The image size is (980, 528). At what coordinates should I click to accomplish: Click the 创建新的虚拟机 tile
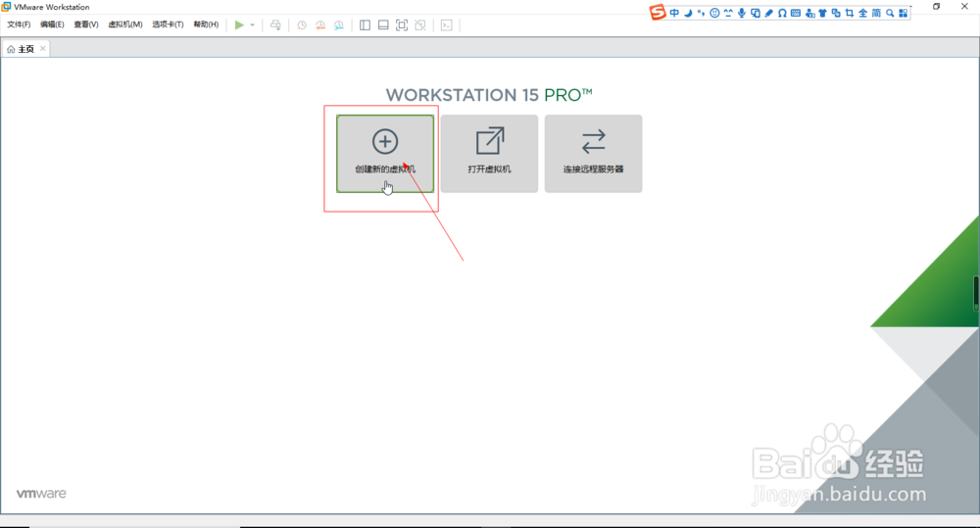point(385,154)
